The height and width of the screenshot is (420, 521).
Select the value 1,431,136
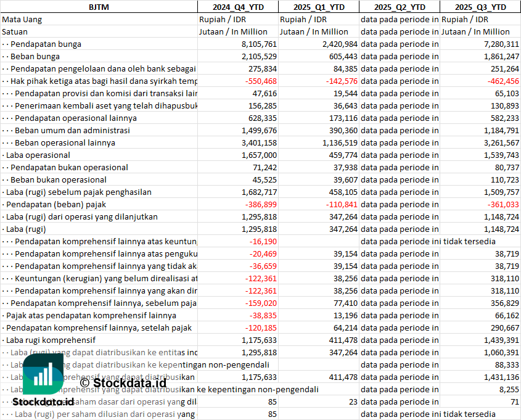tap(501, 377)
